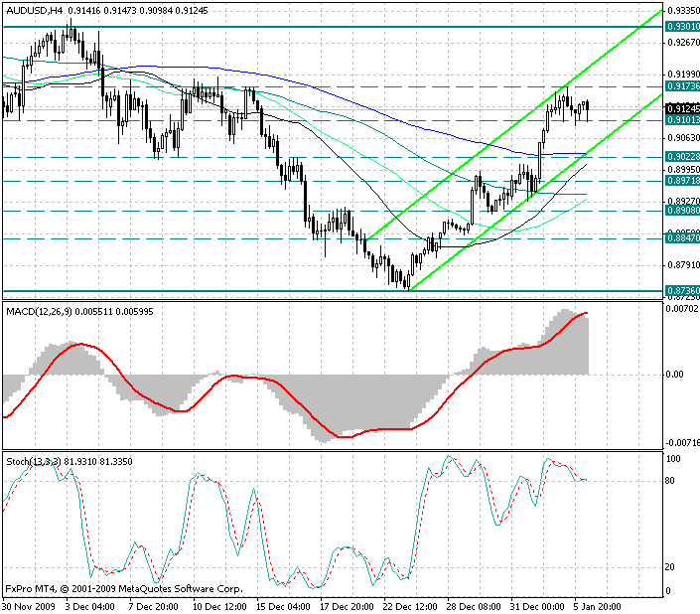Select the 0.89080 price level label
Viewport: 700px width, 614px height.
[x=682, y=210]
